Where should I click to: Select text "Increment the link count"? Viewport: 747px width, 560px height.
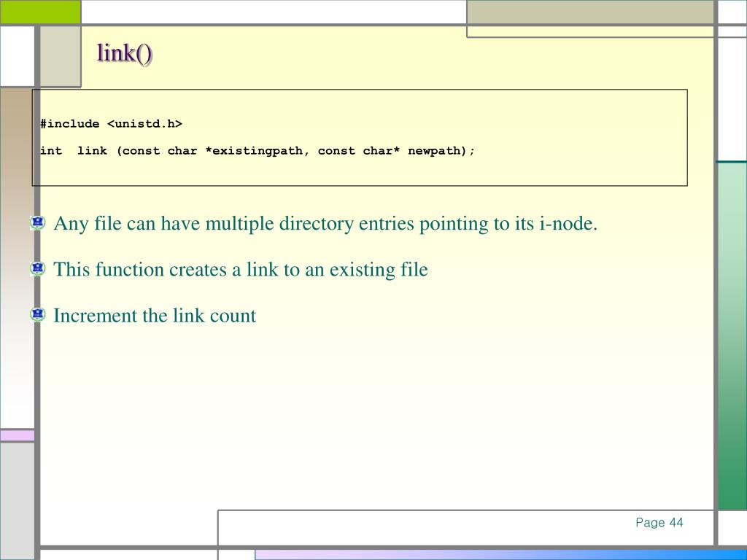coord(155,316)
